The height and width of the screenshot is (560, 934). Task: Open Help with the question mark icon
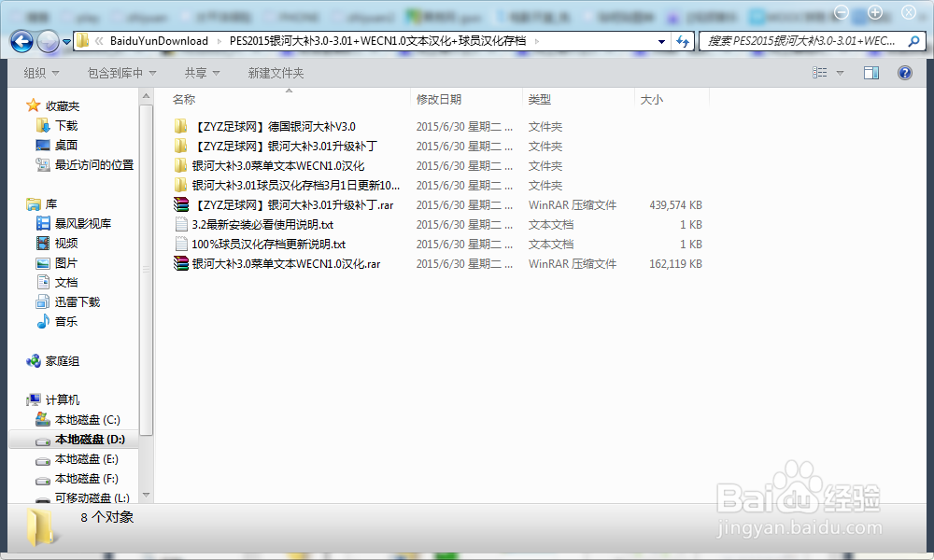pyautogui.click(x=905, y=73)
